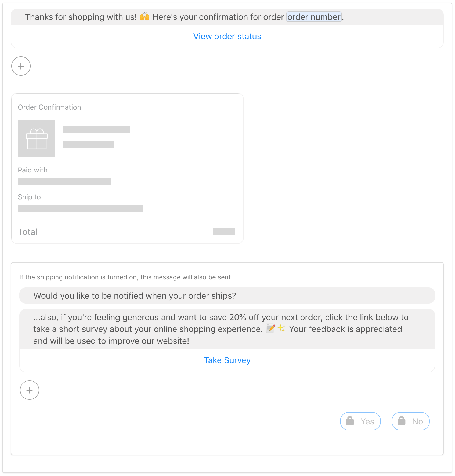The height and width of the screenshot is (476, 455).
Task: Click the sparkles emoji in survey text
Action: pos(282,329)
